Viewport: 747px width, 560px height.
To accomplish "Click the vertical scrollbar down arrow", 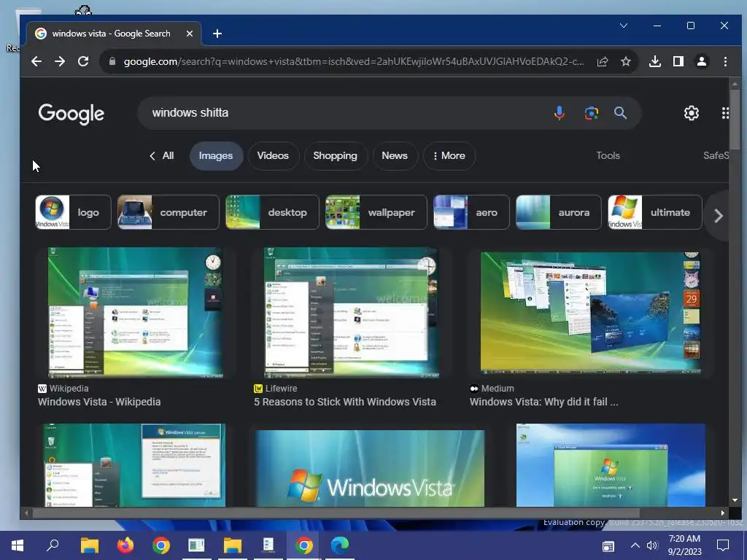I will tap(735, 500).
